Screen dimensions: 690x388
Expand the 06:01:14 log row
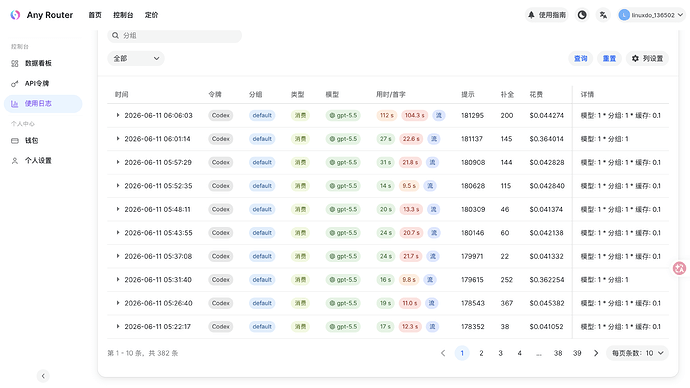[118, 139]
